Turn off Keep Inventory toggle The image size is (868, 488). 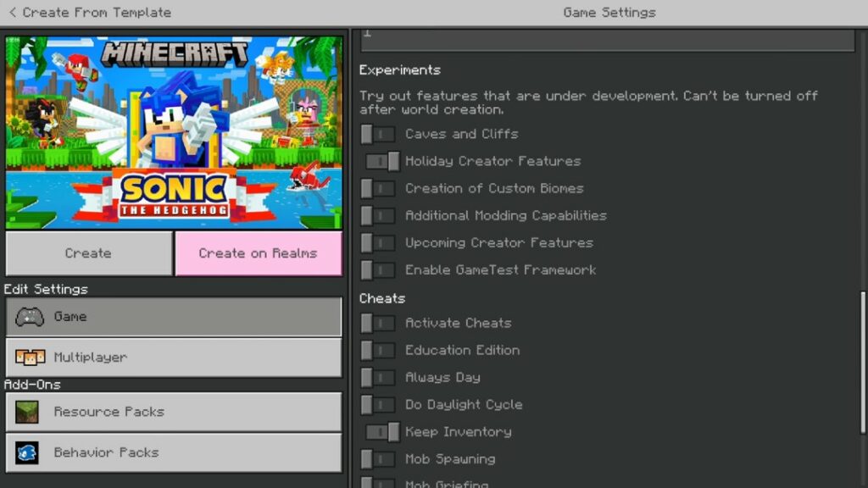tap(383, 432)
